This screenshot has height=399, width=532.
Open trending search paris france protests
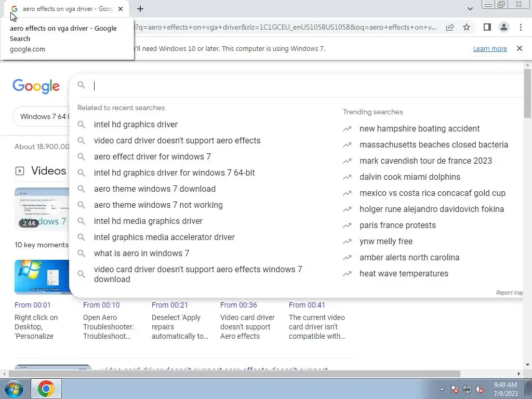tap(397, 225)
